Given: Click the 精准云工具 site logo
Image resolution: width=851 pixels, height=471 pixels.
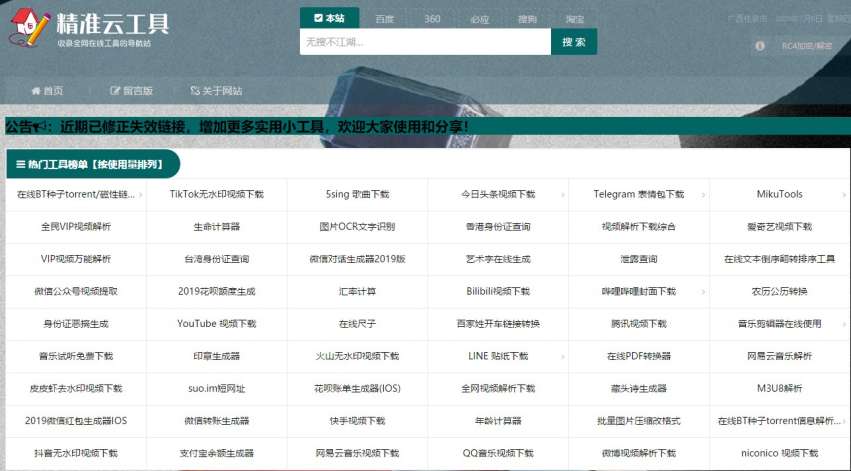Looking at the screenshot, I should (89, 27).
